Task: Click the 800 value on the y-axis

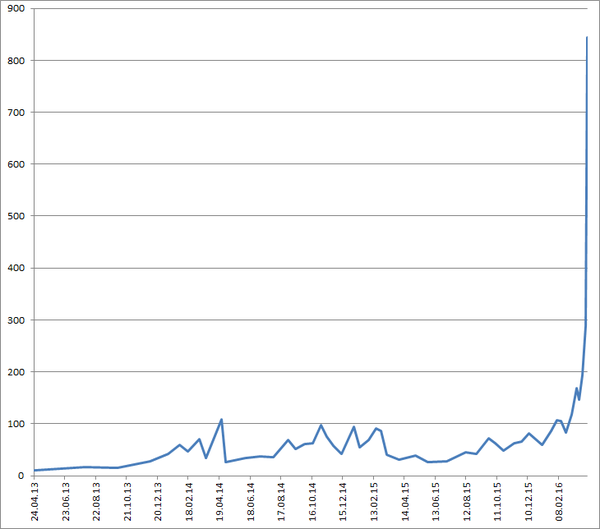Action: (x=17, y=61)
